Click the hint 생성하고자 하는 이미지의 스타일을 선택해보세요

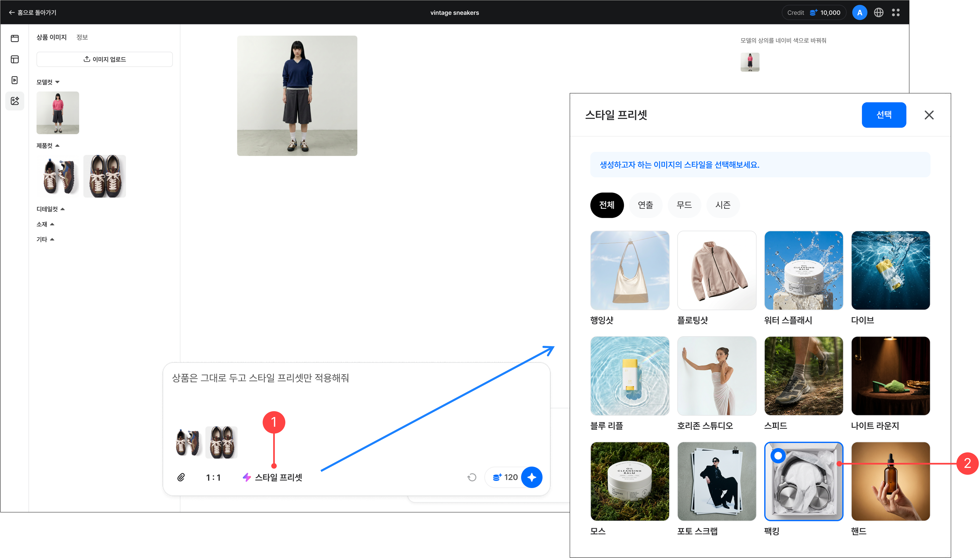click(x=679, y=165)
